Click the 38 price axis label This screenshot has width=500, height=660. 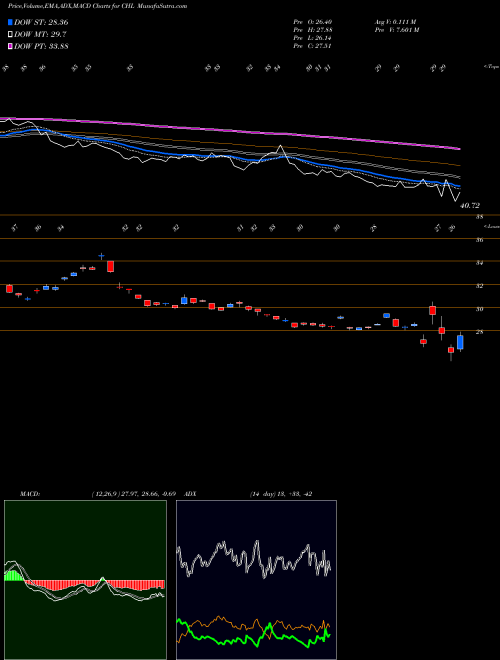[479, 217]
